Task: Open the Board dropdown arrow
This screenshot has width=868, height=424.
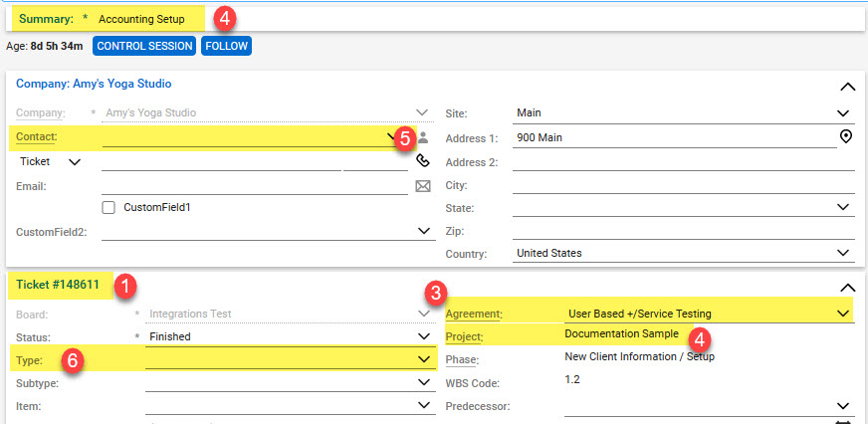Action: click(424, 314)
